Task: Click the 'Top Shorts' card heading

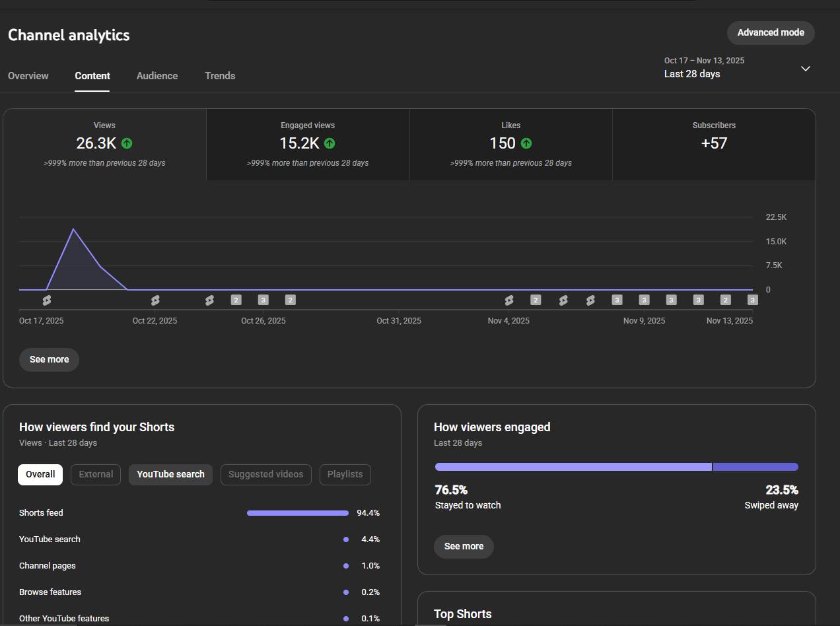Action: pyautogui.click(x=463, y=614)
